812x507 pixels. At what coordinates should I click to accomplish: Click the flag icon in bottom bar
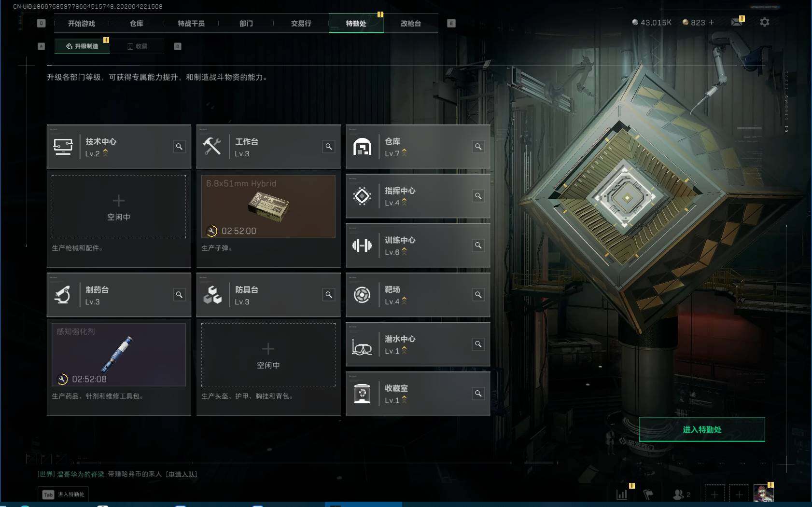point(648,494)
